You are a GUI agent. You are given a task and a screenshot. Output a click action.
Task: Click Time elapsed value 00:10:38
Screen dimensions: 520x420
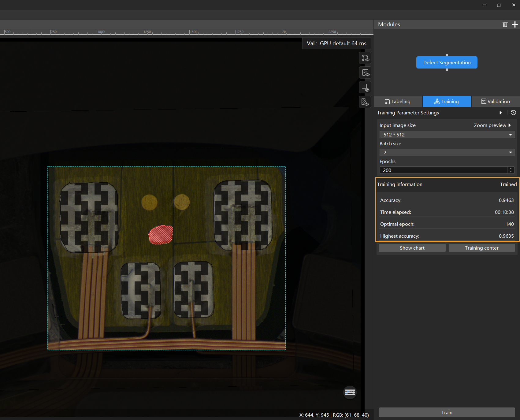(x=504, y=212)
